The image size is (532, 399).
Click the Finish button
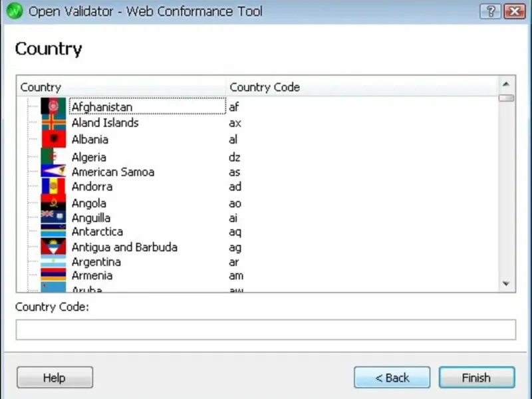click(x=477, y=377)
